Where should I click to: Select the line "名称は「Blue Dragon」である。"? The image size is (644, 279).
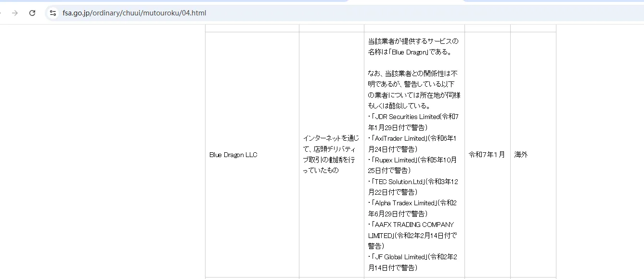pos(410,52)
